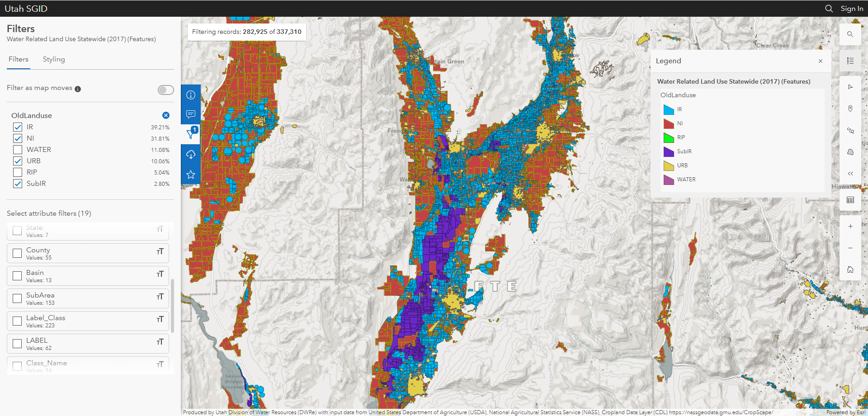
Task: Clear the OldLanduse filter
Action: click(x=166, y=115)
